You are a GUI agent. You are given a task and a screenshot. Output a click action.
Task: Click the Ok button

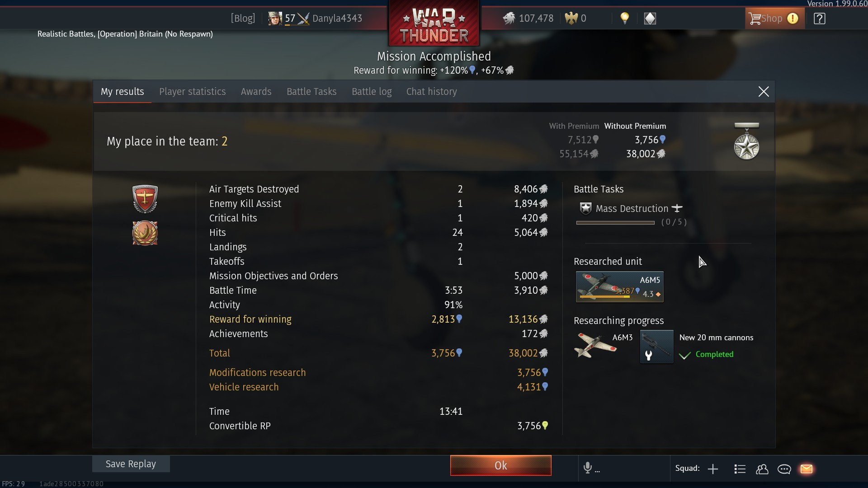click(x=500, y=465)
